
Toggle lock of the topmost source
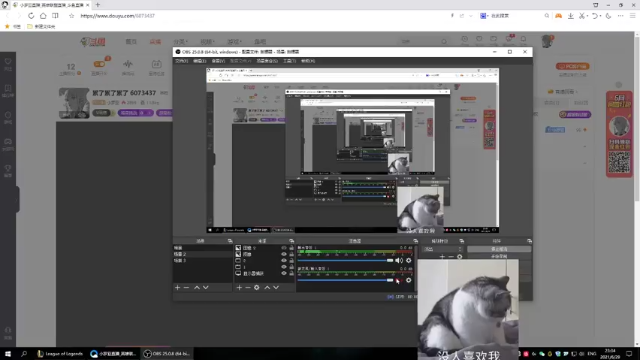[291, 248]
